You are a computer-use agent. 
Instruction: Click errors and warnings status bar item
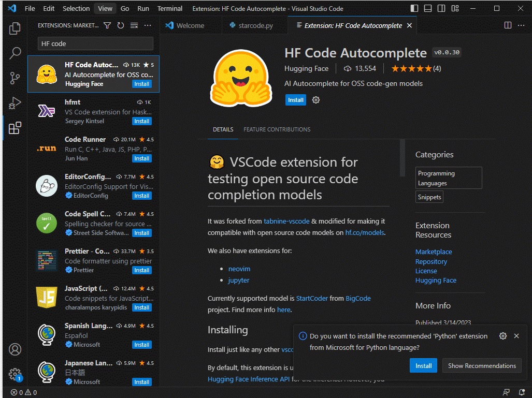click(24, 393)
